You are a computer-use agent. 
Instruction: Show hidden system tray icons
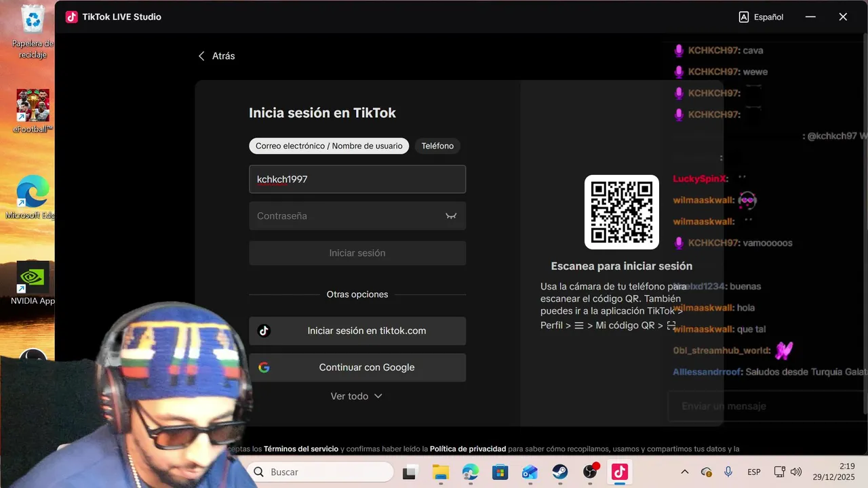click(684, 472)
